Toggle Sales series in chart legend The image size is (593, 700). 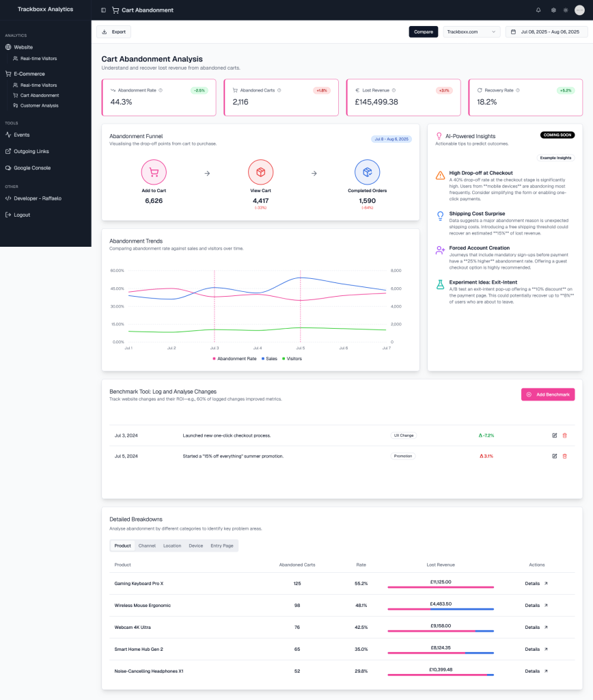point(269,358)
